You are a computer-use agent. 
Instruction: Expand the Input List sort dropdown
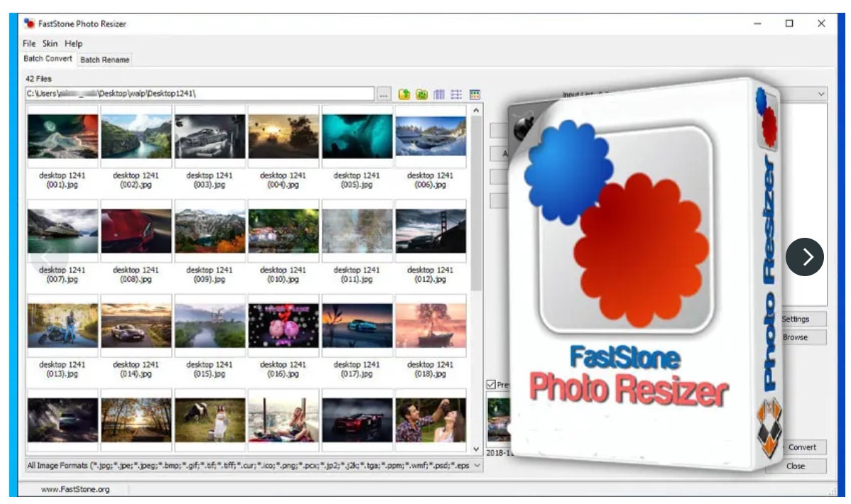820,94
